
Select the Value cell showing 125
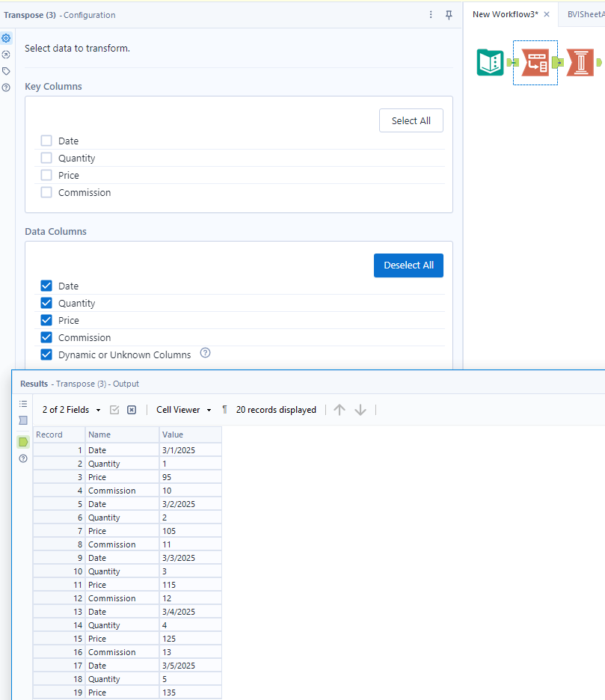pos(191,639)
